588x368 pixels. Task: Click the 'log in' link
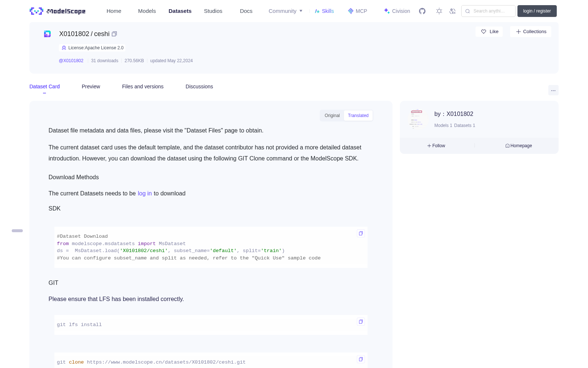[145, 194]
